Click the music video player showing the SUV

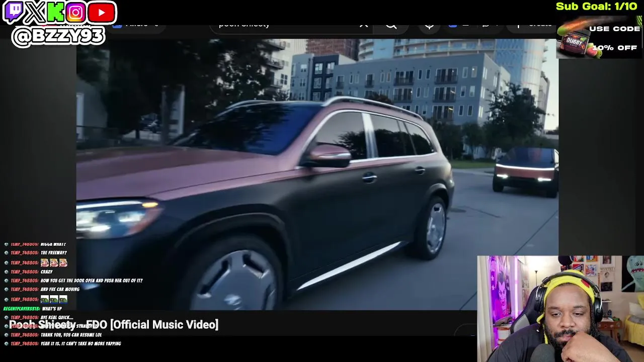317,173
